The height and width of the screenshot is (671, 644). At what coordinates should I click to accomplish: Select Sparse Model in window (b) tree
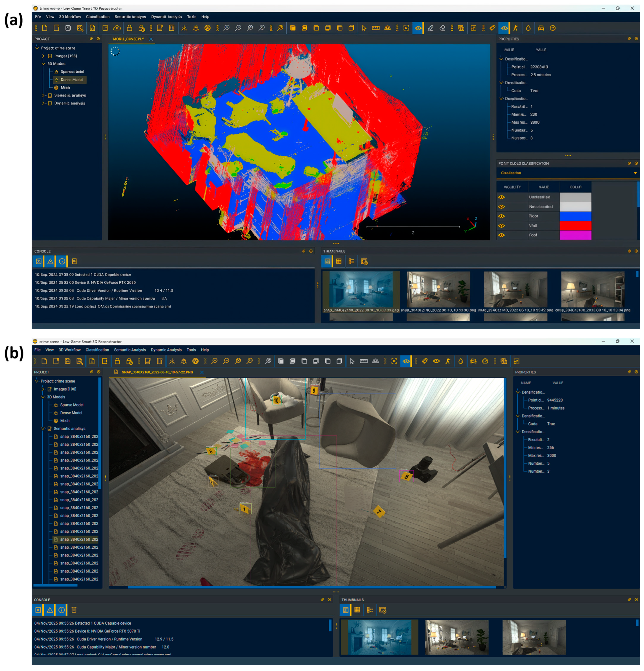tap(72, 405)
